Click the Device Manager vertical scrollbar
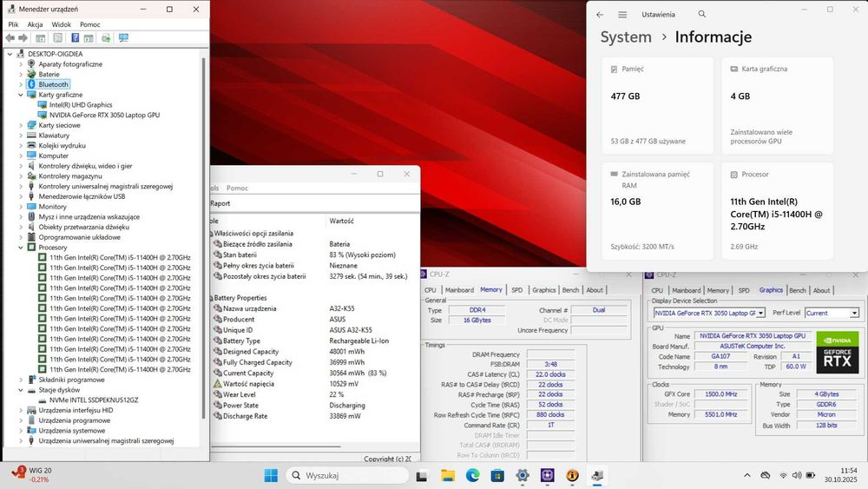 (204, 238)
